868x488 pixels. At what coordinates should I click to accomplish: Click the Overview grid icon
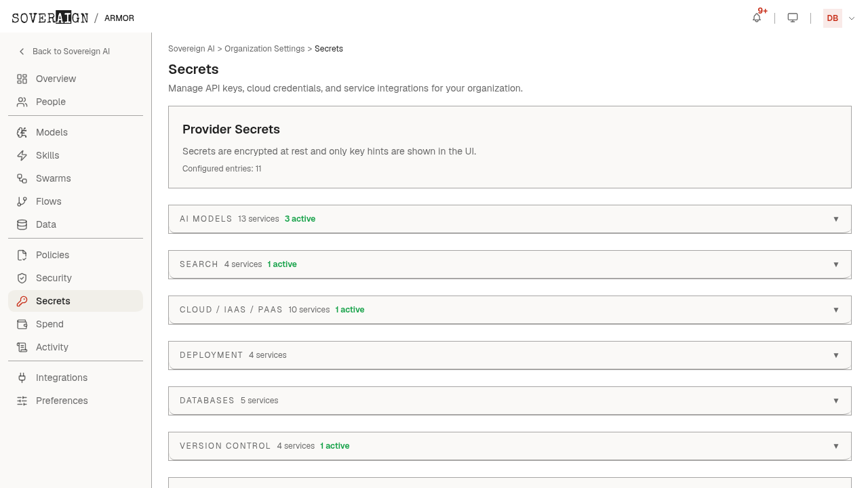(22, 79)
